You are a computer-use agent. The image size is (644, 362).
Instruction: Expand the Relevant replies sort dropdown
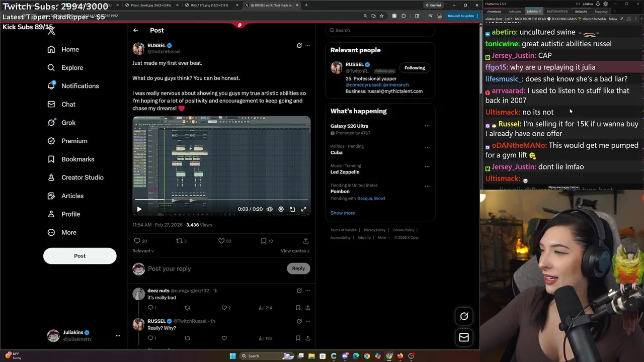click(143, 251)
